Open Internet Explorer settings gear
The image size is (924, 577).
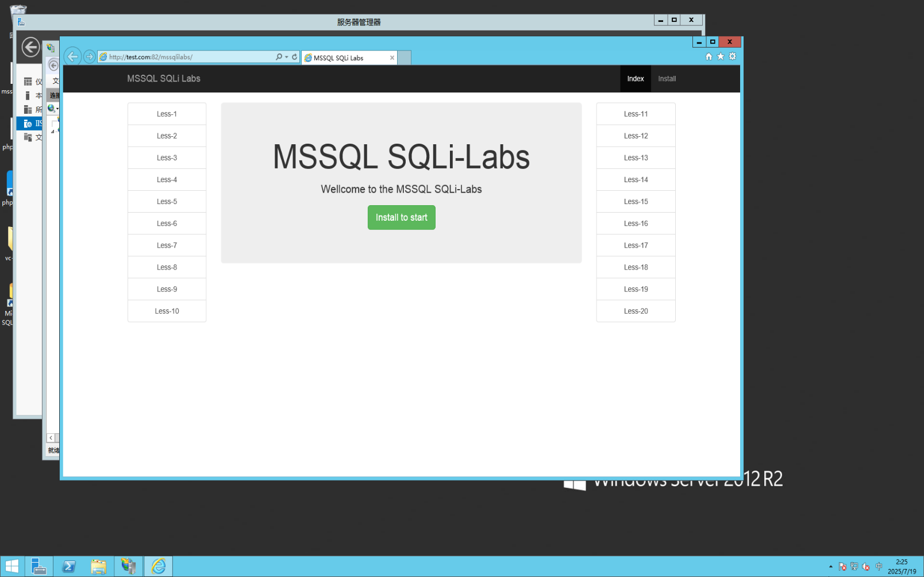coord(733,56)
